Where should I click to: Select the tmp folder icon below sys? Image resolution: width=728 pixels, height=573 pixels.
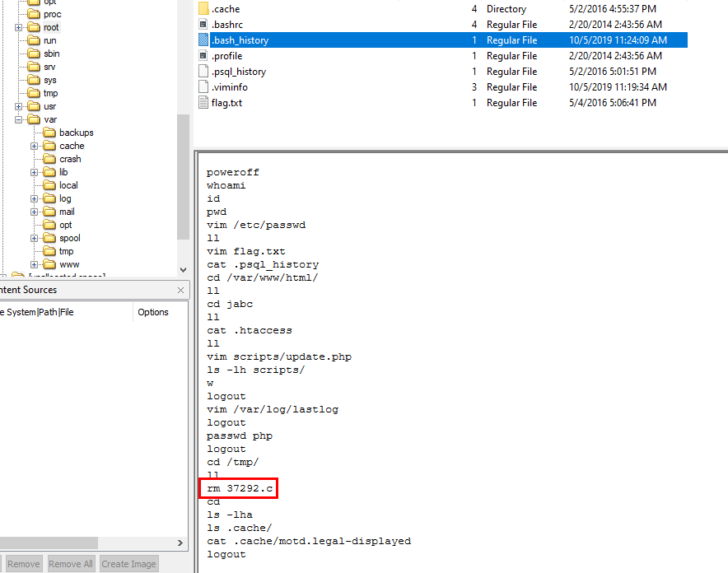[34, 93]
